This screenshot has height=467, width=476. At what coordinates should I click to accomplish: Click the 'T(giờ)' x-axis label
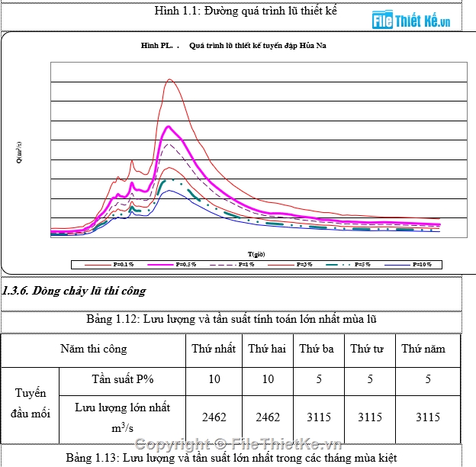point(256,254)
